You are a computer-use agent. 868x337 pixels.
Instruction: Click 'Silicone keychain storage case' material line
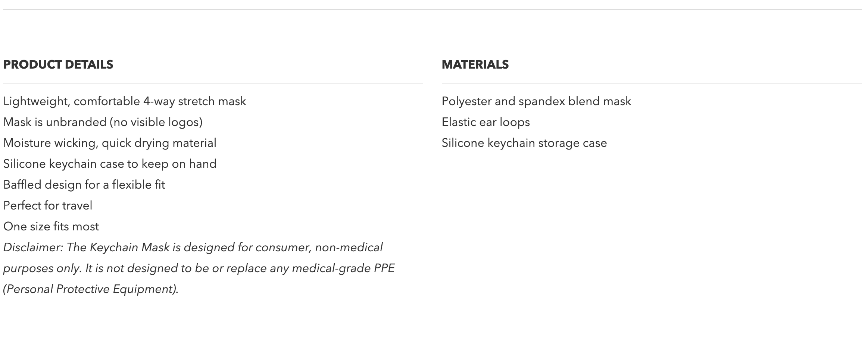click(x=524, y=143)
